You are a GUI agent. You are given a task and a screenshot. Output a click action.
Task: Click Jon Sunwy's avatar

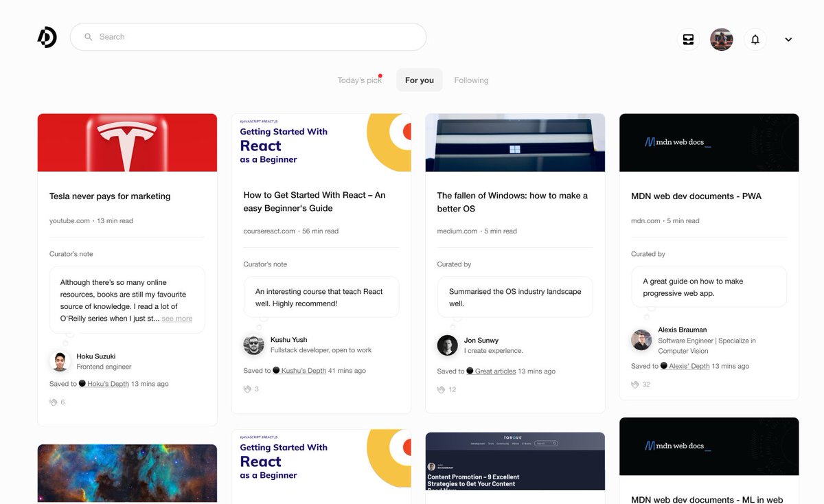[448, 345]
